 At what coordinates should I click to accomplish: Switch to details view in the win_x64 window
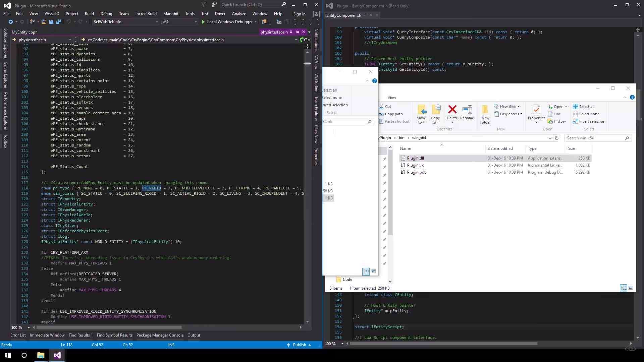pos(624,288)
